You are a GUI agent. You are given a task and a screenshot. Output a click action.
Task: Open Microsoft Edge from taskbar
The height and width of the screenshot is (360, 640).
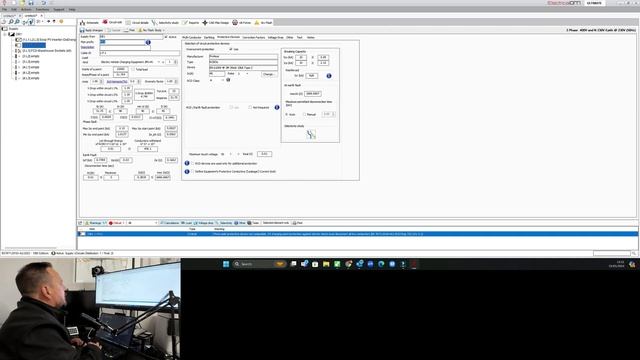coord(381,264)
